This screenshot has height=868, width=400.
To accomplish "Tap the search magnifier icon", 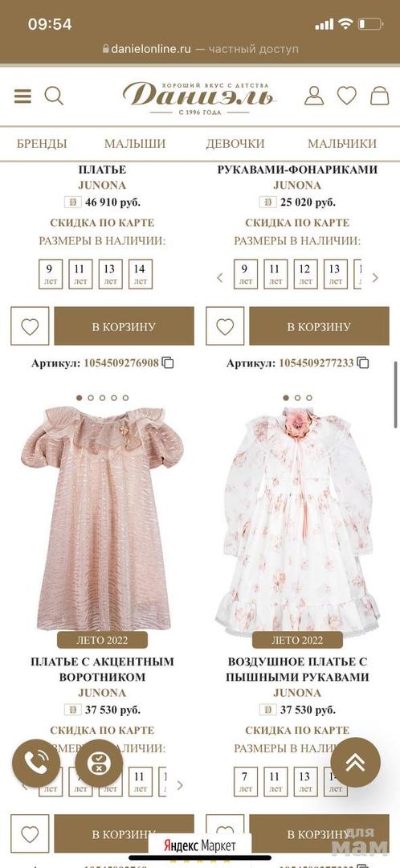I will [54, 96].
